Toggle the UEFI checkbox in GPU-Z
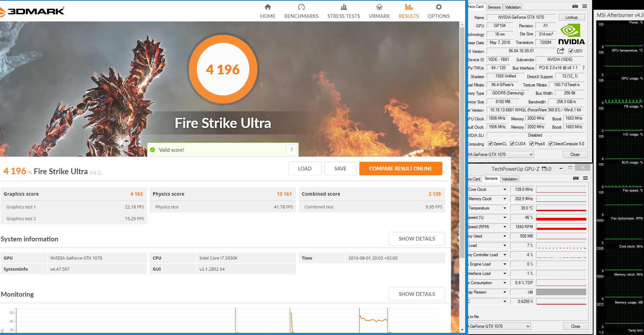Screen dimensions: 644x335 coord(570,51)
